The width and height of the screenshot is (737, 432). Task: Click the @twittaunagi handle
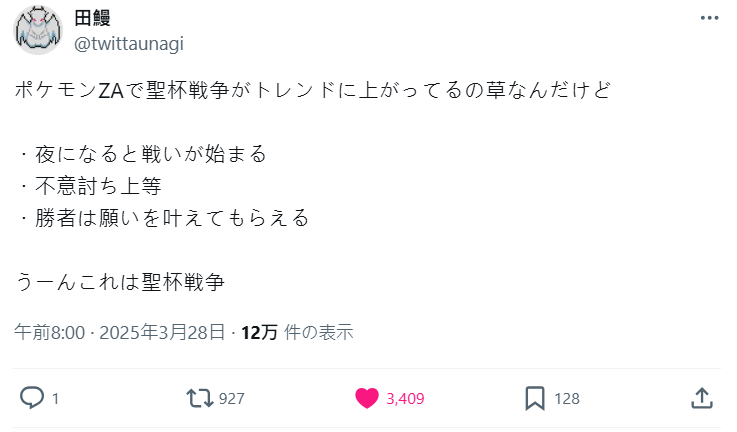129,43
